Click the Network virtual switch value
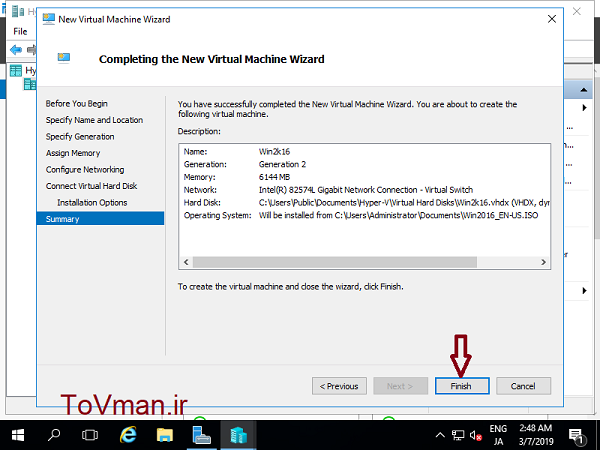Viewport: 600px width, 450px height. click(x=366, y=190)
